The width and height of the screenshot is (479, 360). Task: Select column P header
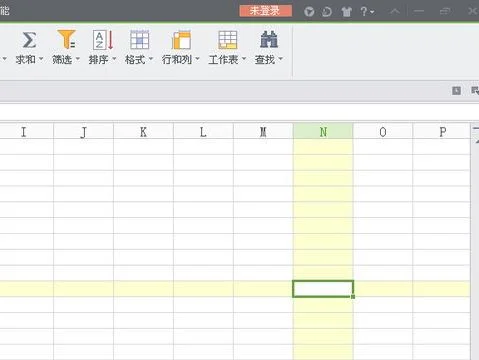pyautogui.click(x=442, y=132)
